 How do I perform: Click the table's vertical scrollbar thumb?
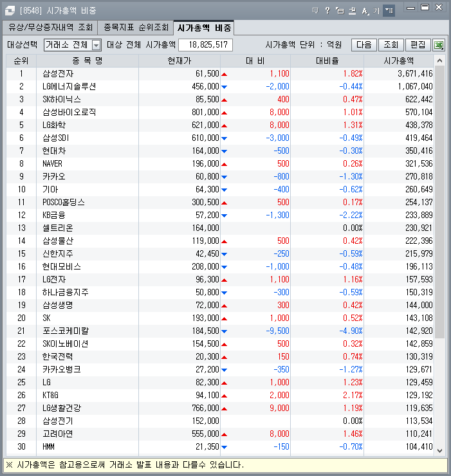point(439,202)
